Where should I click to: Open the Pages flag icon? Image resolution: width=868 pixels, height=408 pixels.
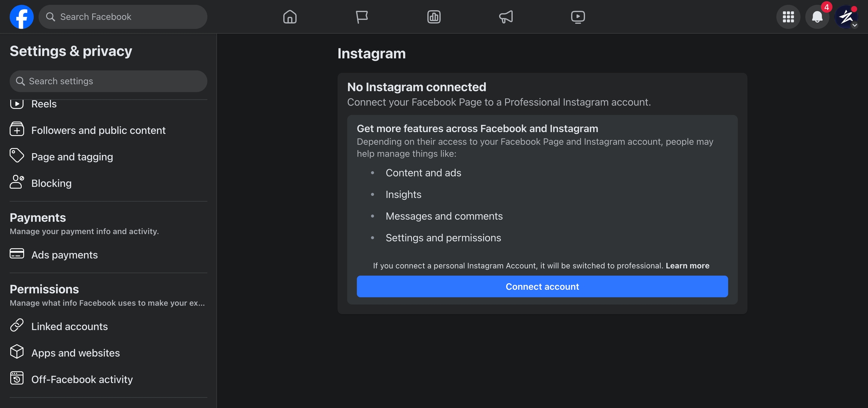tap(362, 17)
